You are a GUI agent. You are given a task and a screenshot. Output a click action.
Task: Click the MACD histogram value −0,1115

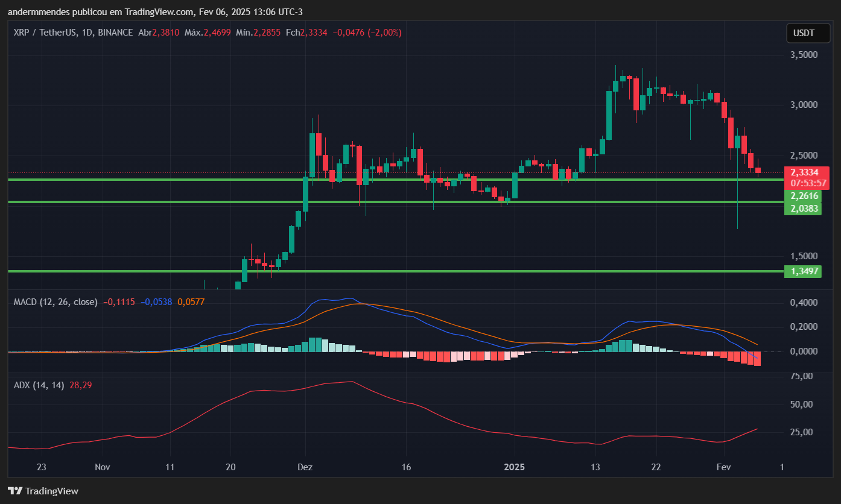(119, 301)
